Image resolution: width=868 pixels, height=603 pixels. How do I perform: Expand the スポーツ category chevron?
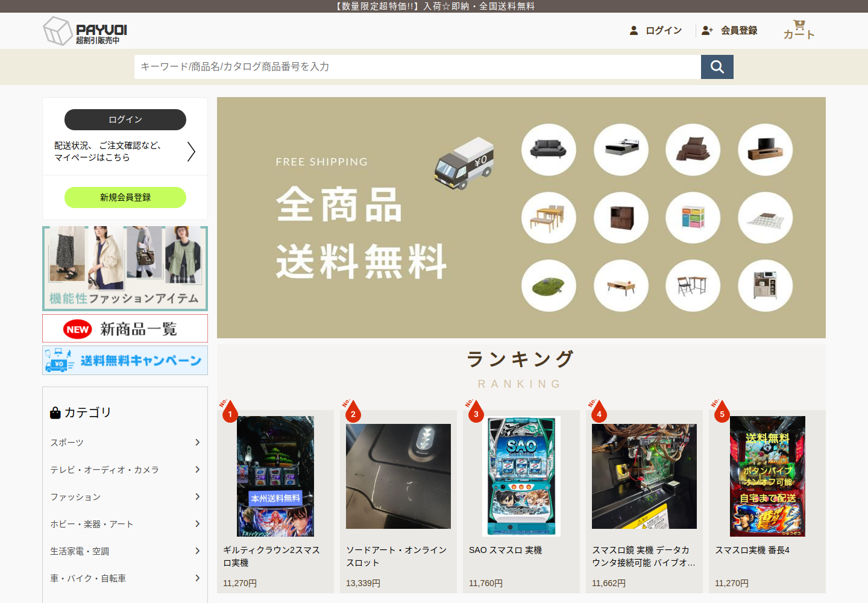click(197, 442)
